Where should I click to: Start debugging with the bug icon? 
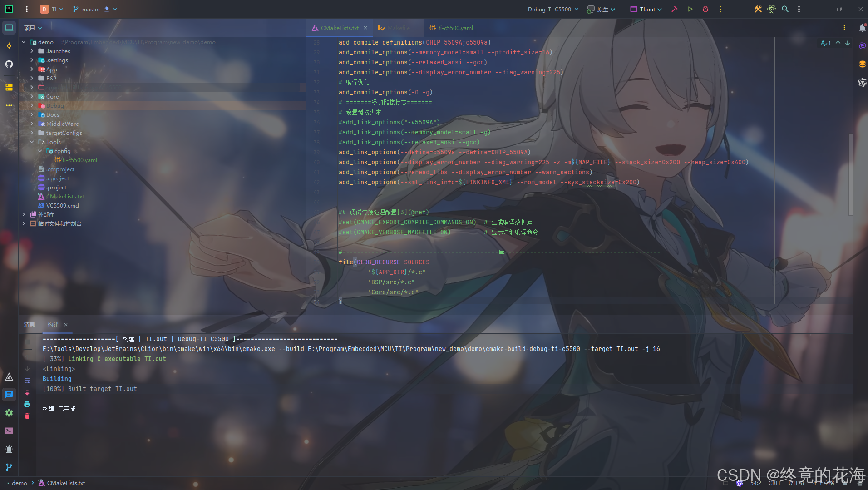pos(705,9)
